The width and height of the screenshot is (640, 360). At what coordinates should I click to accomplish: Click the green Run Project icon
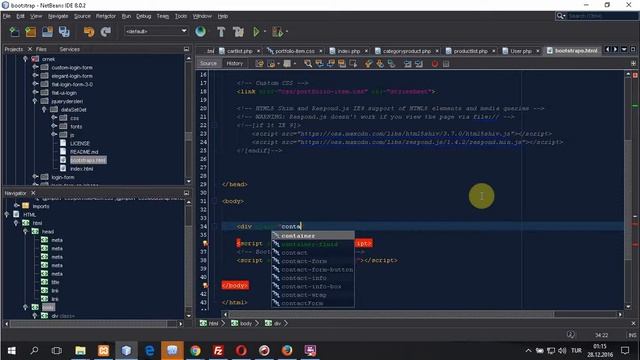[256, 31]
